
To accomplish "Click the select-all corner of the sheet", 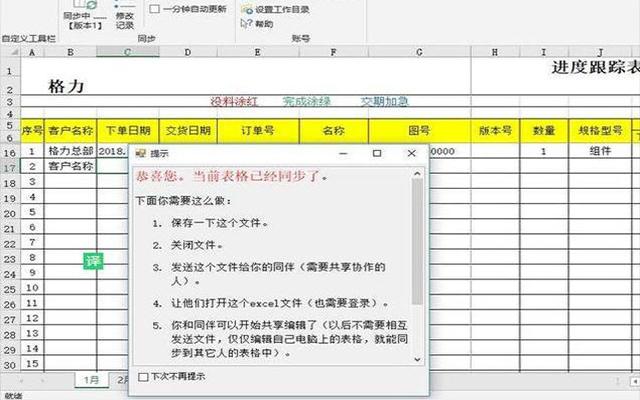I will 11,52.
